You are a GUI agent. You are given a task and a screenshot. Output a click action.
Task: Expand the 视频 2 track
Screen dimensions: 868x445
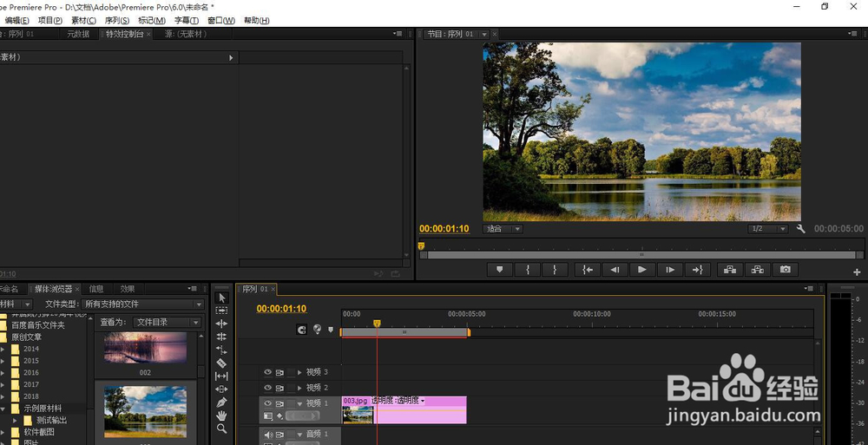pyautogui.click(x=300, y=388)
